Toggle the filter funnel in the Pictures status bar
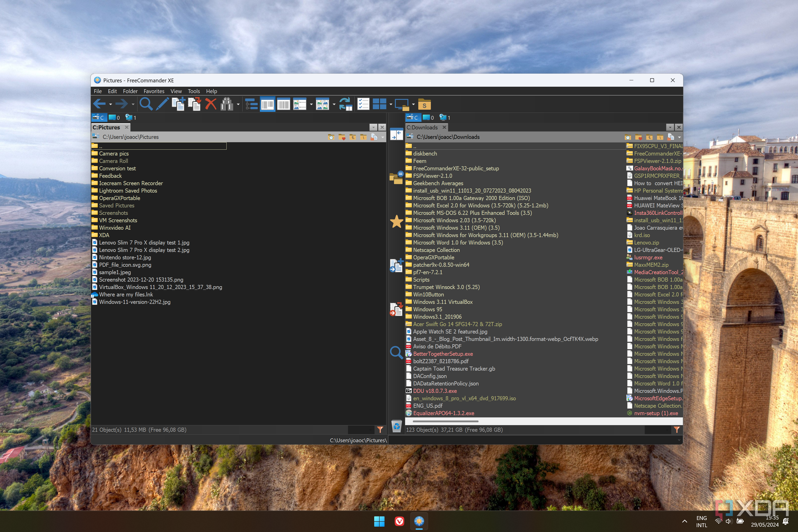Viewport: 798px width, 532px height. 380,429
